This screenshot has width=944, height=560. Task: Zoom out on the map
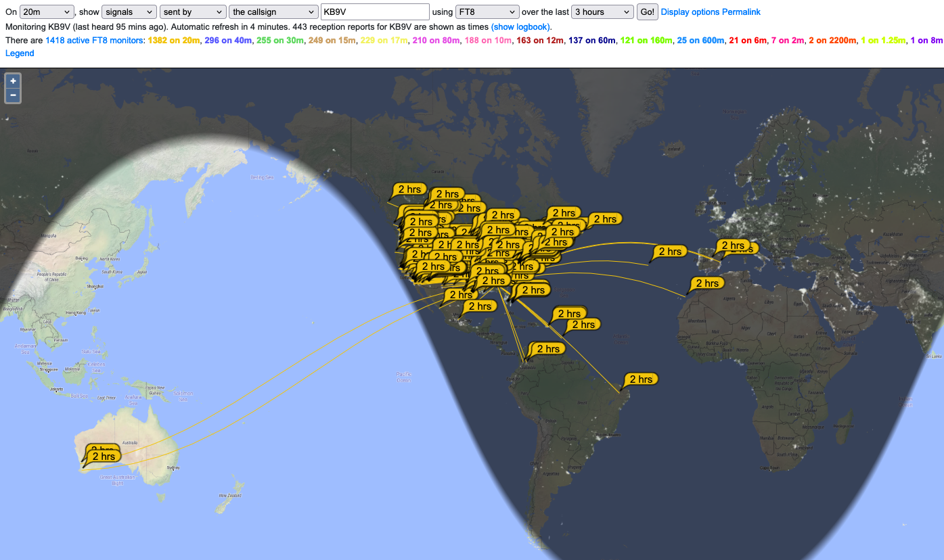pyautogui.click(x=13, y=95)
